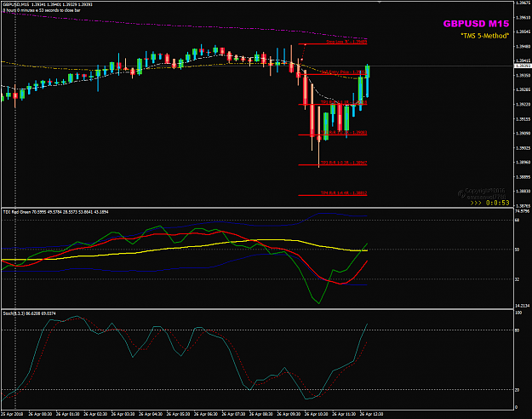Select the TP2 R:R take-profit level label
Viewport: 532px width, 419px height.
344,132
